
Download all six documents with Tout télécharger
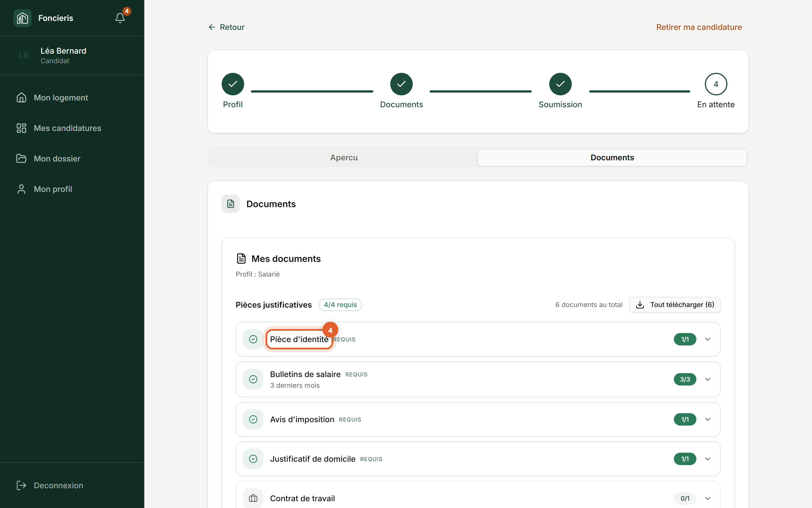coord(675,305)
